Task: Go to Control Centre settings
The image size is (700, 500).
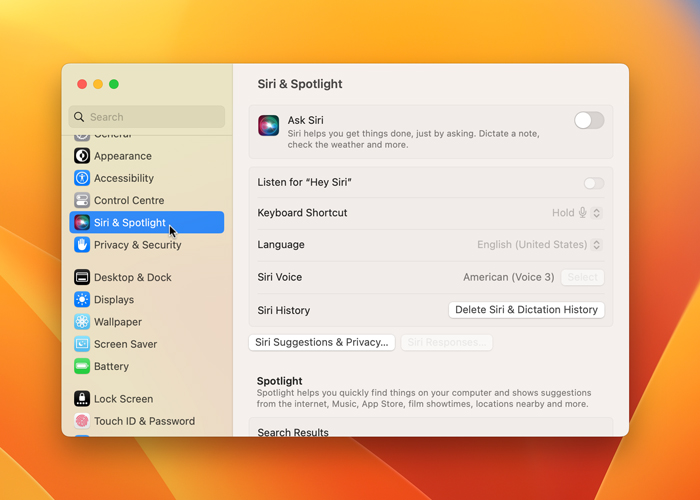Action: pos(146,200)
